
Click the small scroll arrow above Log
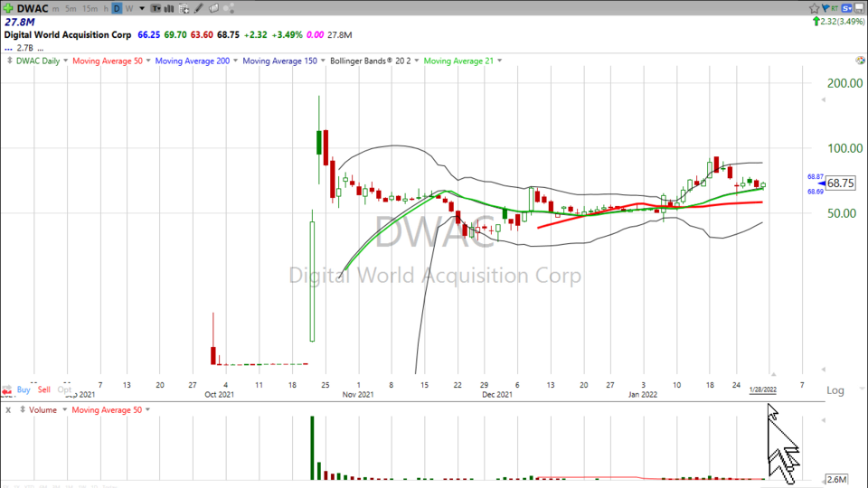pos(824,369)
